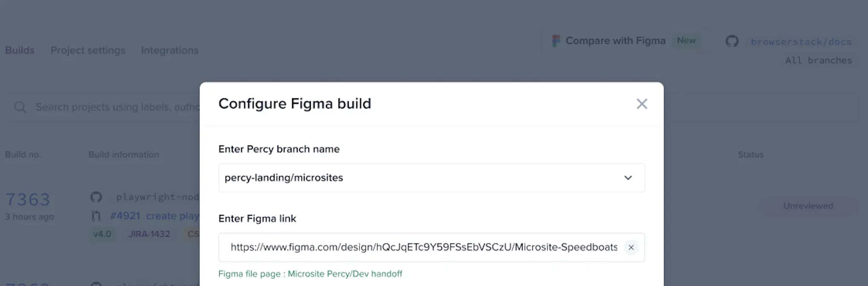Open the browserstack/docs repository link
The width and height of the screenshot is (868, 286).
[801, 42]
